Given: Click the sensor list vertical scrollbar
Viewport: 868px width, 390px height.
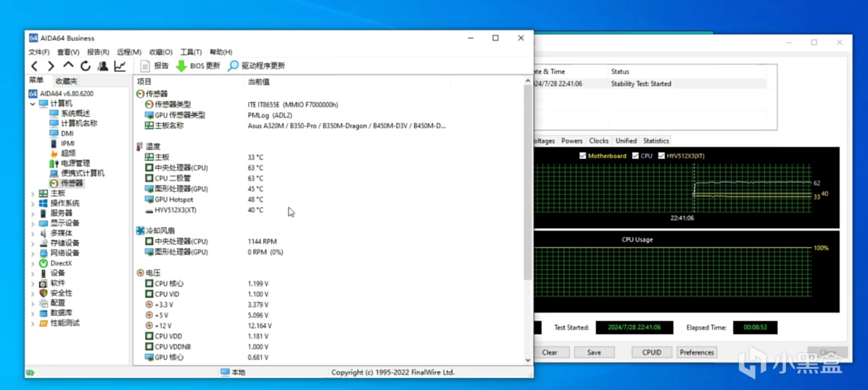Looking at the screenshot, I should point(528,182).
